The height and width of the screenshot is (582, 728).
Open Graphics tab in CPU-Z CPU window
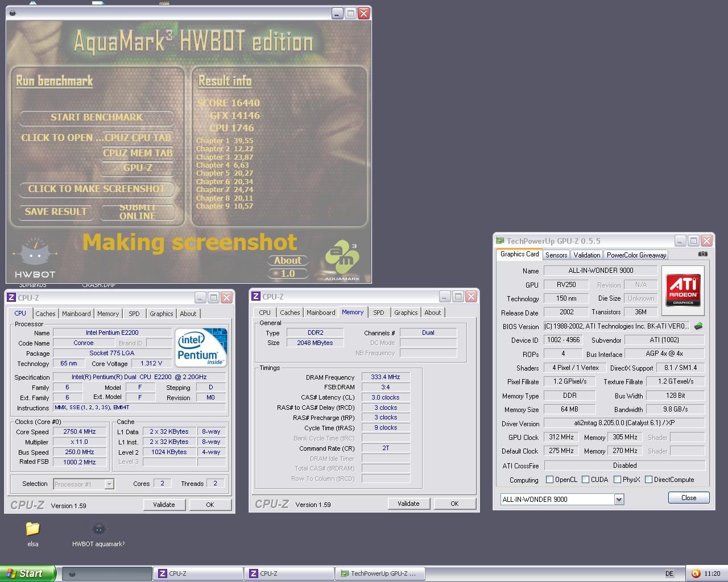(162, 314)
